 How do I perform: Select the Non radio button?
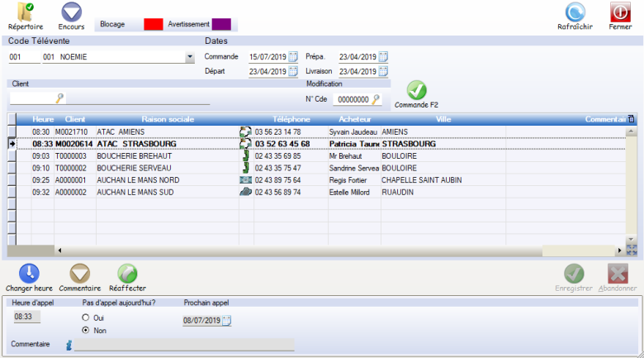tap(85, 331)
